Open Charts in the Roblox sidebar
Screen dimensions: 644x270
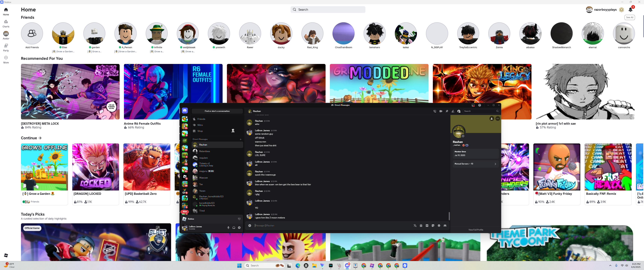tap(6, 23)
